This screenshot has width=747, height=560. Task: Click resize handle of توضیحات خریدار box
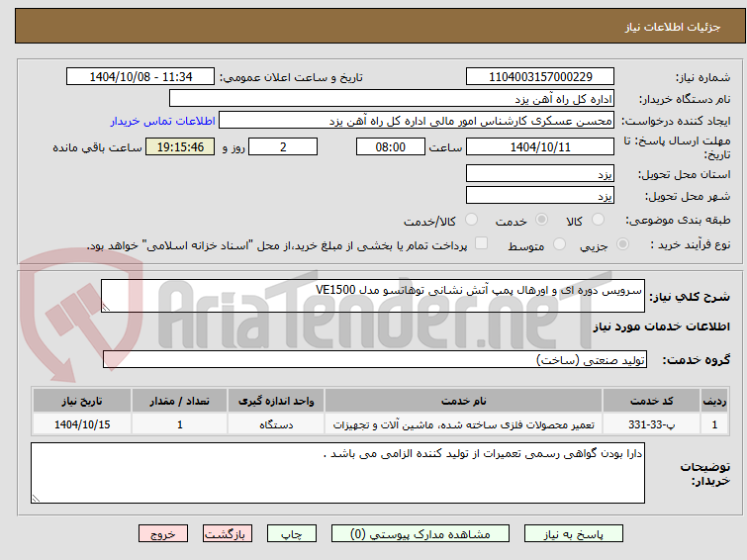click(37, 498)
